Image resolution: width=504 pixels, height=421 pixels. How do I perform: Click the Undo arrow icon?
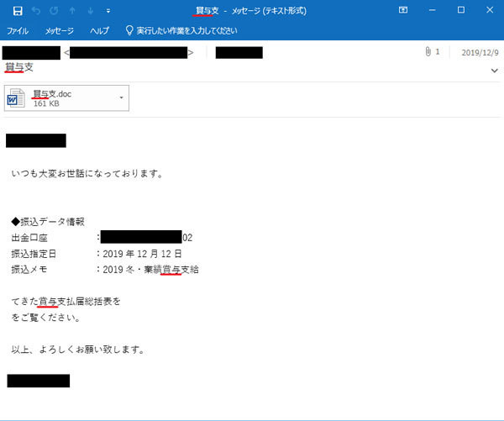(36, 11)
